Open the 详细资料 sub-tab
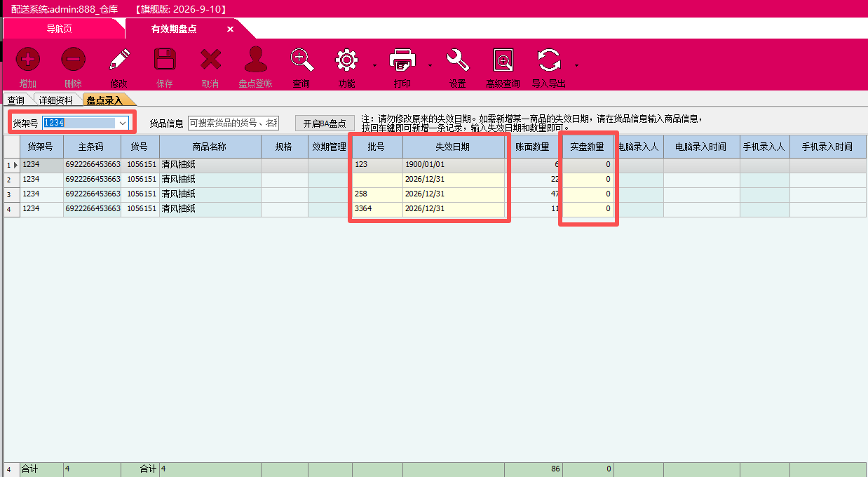Image resolution: width=868 pixels, height=477 pixels. (56, 100)
